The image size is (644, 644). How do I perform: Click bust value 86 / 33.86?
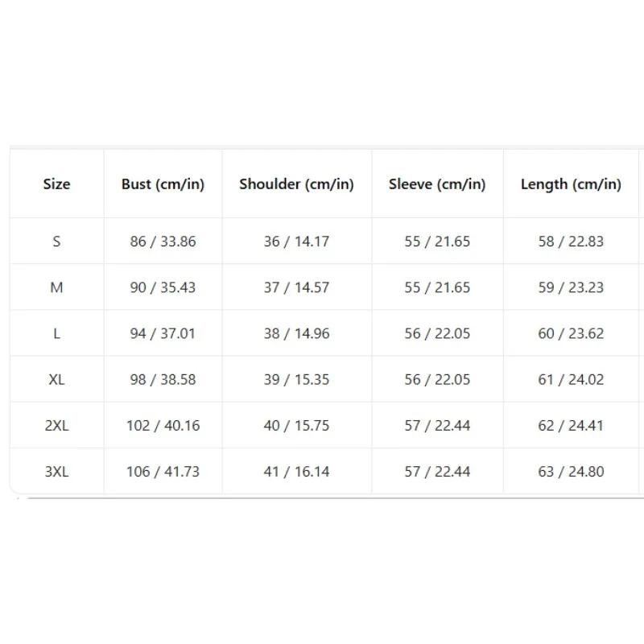(163, 241)
